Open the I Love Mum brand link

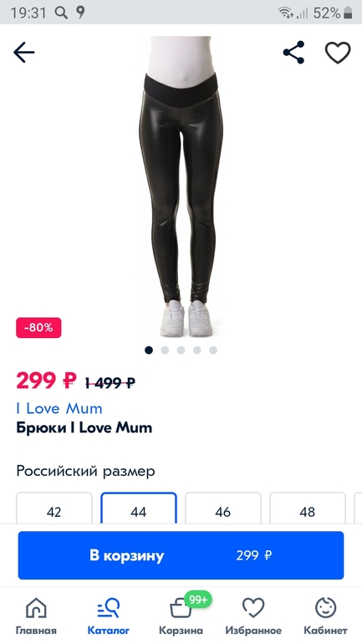(x=59, y=409)
